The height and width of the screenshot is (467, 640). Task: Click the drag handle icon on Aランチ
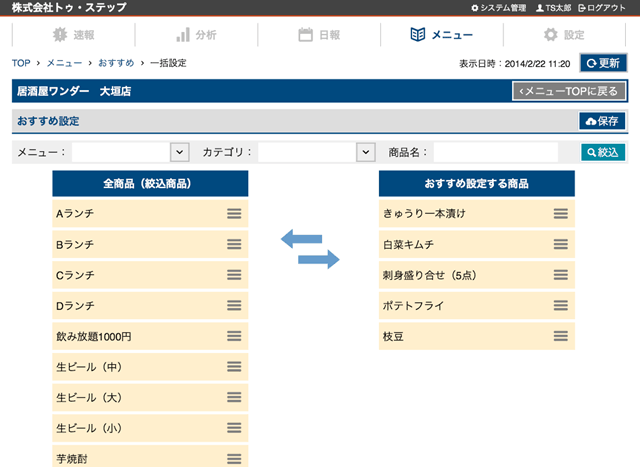[x=234, y=213]
